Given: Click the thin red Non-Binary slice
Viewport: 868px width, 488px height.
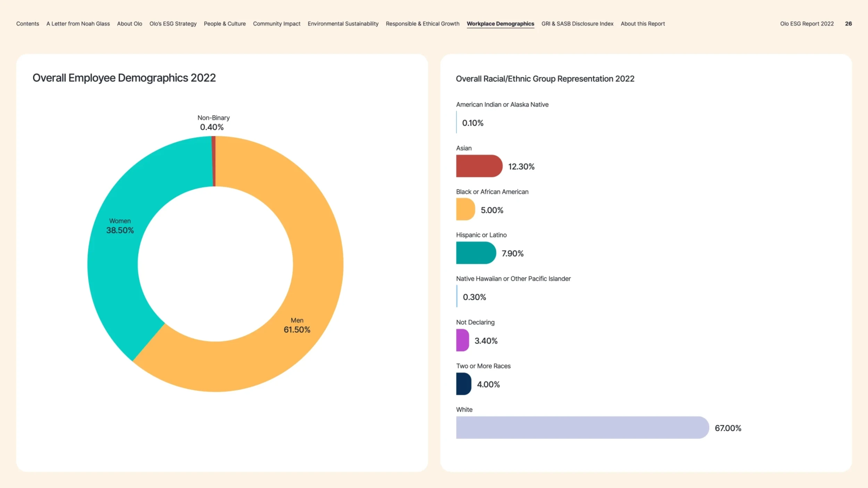Looking at the screenshot, I should point(214,161).
